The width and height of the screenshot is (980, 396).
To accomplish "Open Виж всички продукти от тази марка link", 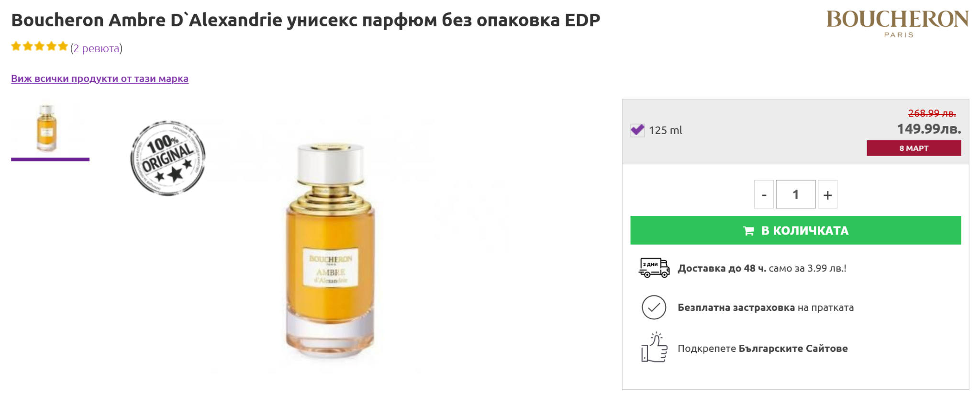I will [x=100, y=79].
